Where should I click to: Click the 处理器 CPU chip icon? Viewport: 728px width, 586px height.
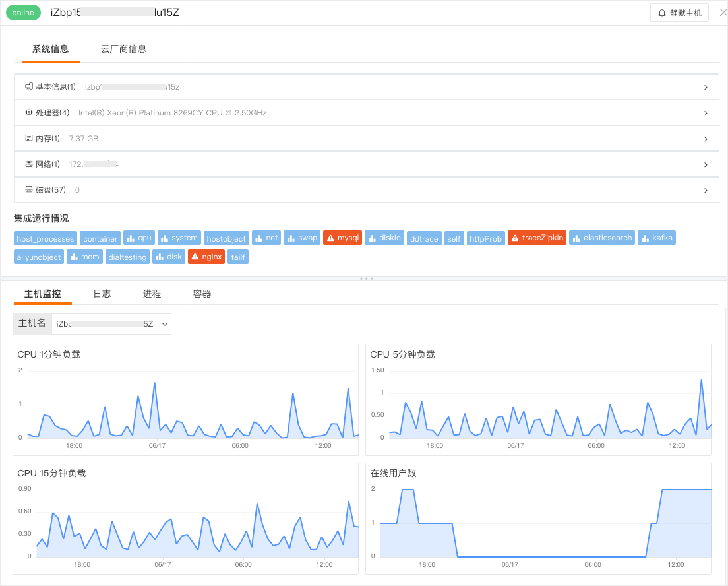[29, 112]
